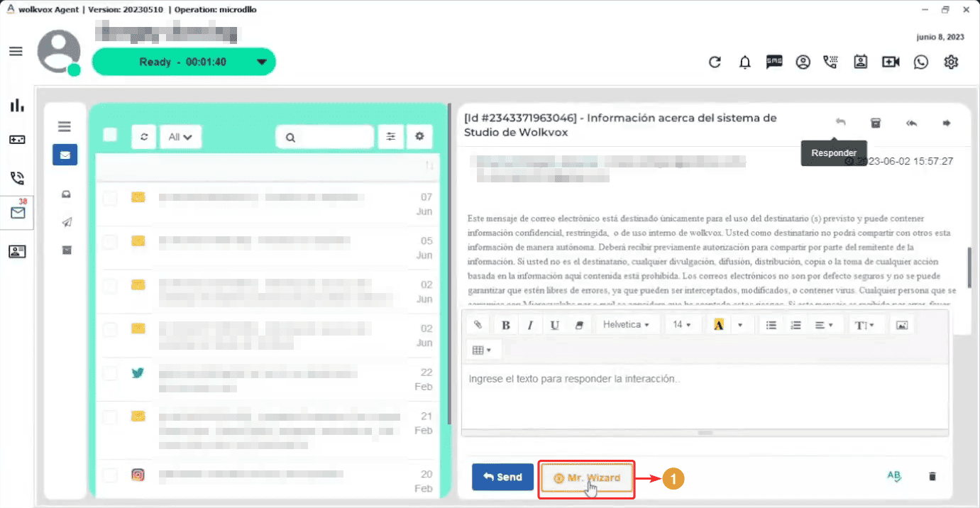Open the sent paper-plane folder icon
This screenshot has width=980, height=508.
[67, 222]
